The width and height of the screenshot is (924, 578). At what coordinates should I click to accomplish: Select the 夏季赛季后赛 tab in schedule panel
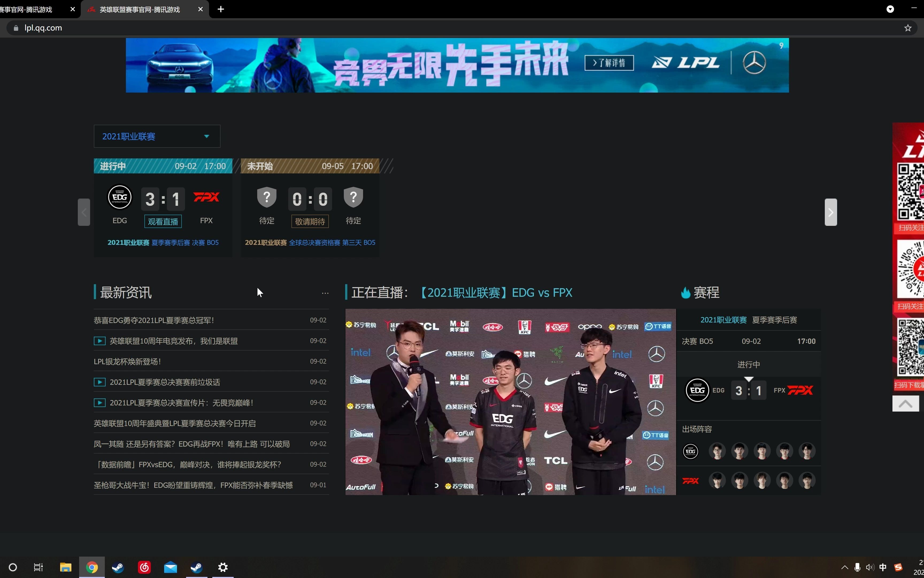[775, 320]
